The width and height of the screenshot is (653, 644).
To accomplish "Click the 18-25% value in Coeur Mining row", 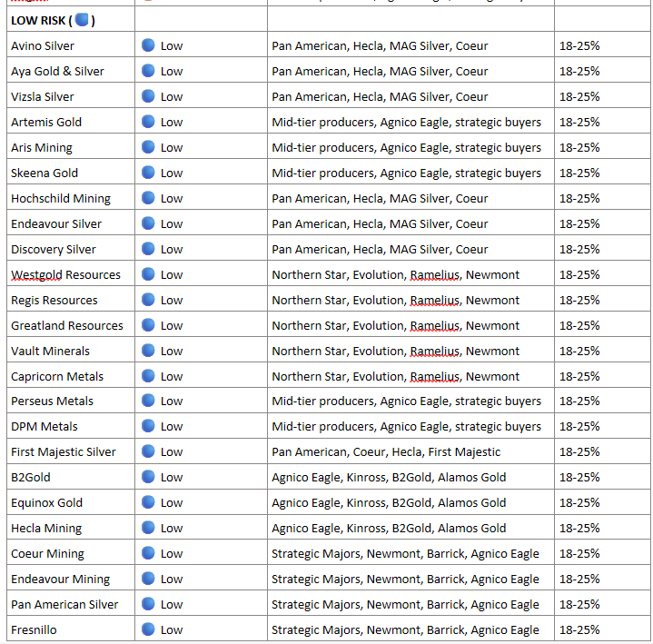I will tap(579, 553).
